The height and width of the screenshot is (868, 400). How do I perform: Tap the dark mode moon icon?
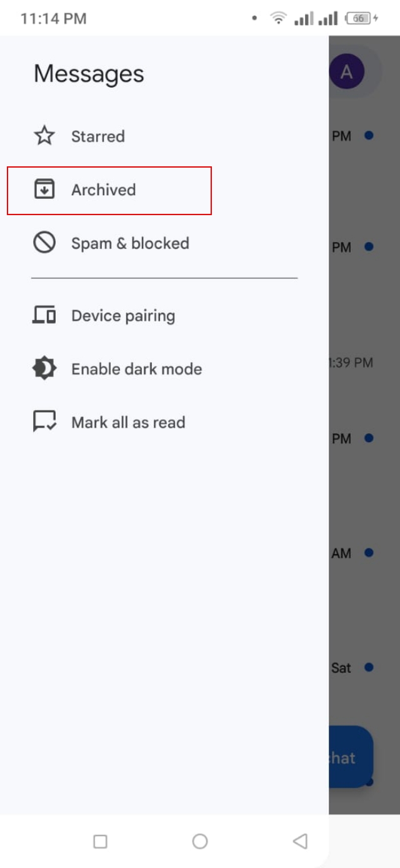[44, 368]
